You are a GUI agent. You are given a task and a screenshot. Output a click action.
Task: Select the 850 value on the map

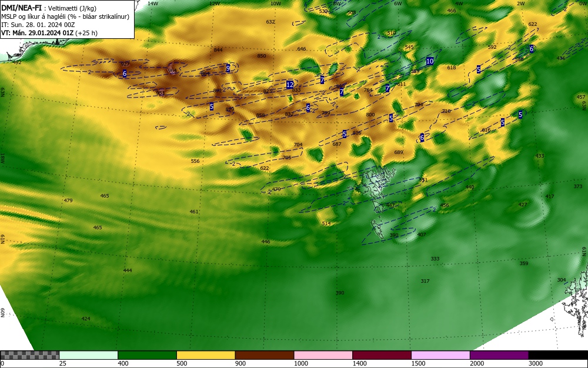[x=262, y=56]
